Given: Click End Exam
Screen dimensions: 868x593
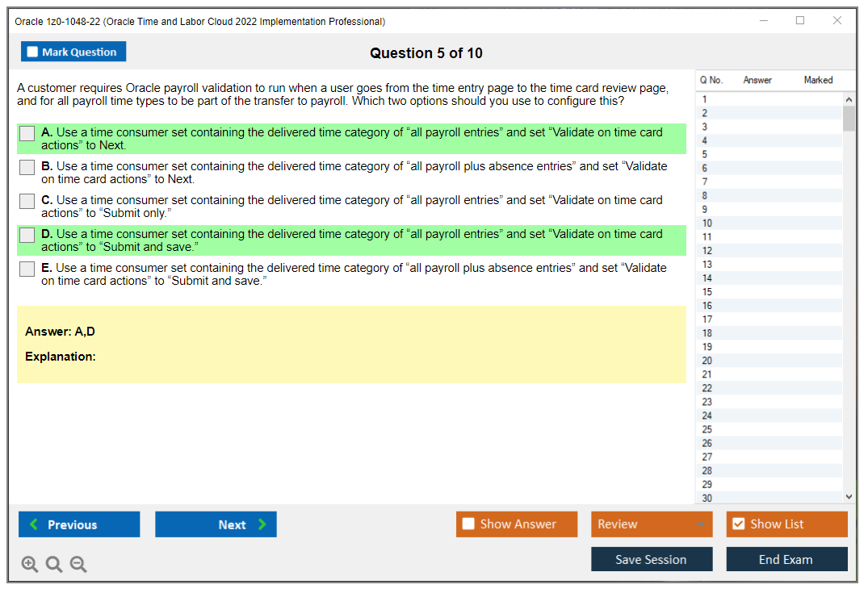Looking at the screenshot, I should [x=786, y=558].
